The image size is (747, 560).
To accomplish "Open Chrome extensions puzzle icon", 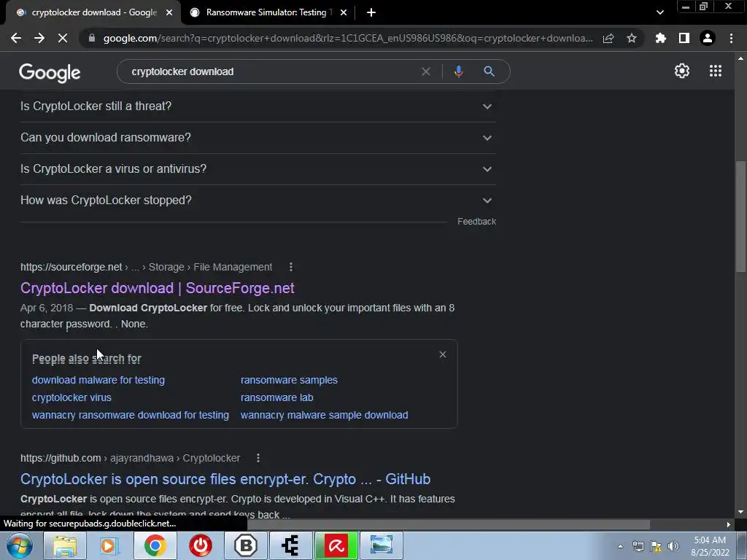I will click(x=661, y=38).
